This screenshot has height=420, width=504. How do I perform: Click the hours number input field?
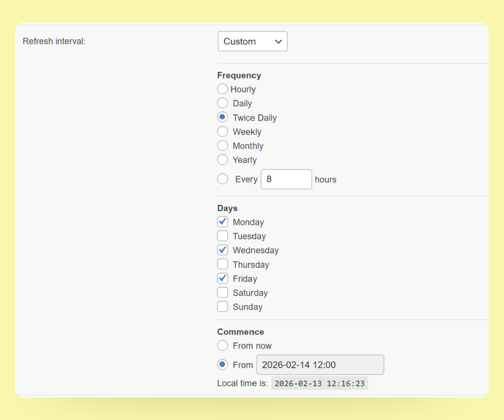[286, 179]
